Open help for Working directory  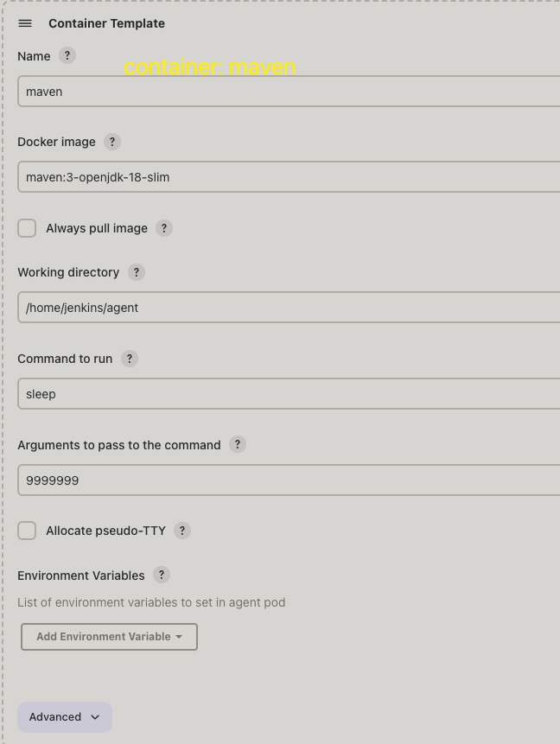(x=136, y=272)
